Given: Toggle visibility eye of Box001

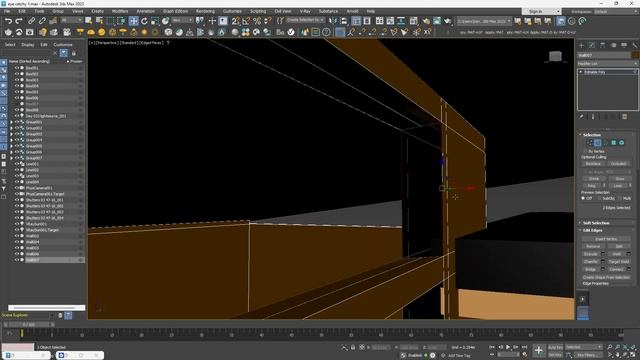Looking at the screenshot, I should pyautogui.click(x=17, y=68).
